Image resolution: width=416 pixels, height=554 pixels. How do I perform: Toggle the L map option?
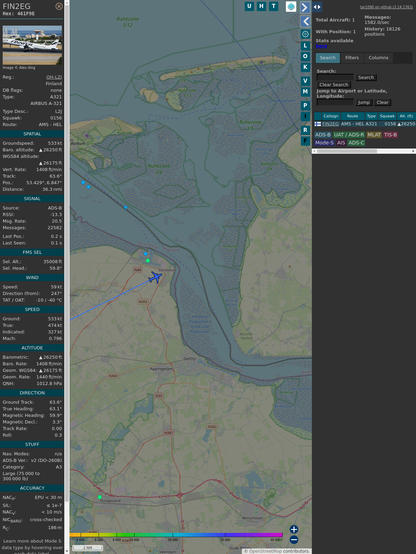click(x=305, y=46)
